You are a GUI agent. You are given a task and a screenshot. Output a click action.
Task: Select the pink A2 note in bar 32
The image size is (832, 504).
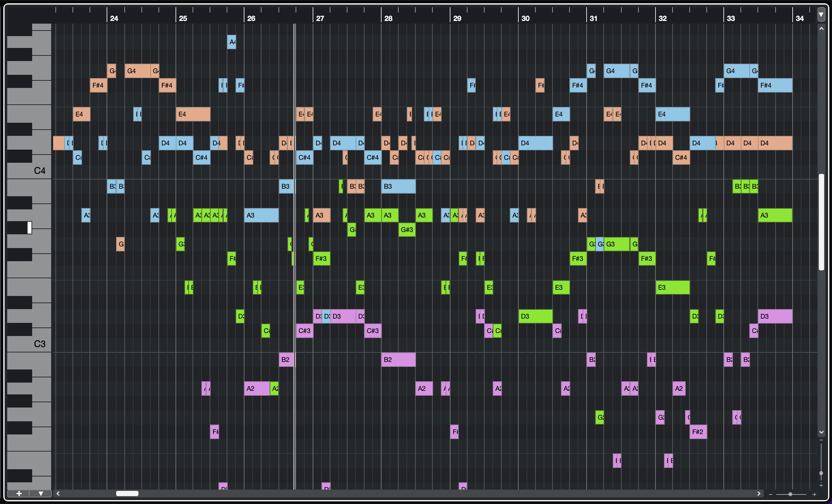pyautogui.click(x=679, y=388)
